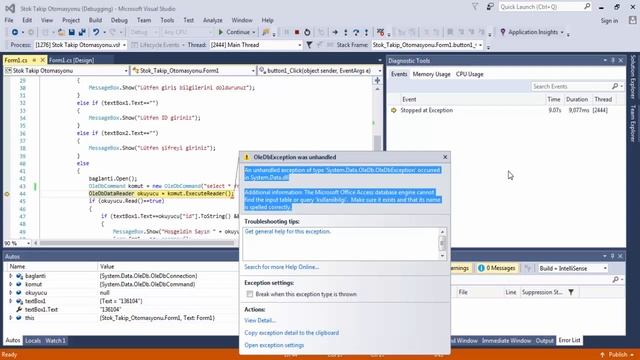Enable Break when this exception type is thrown
Viewport: 640px width, 360px height.
(250, 294)
